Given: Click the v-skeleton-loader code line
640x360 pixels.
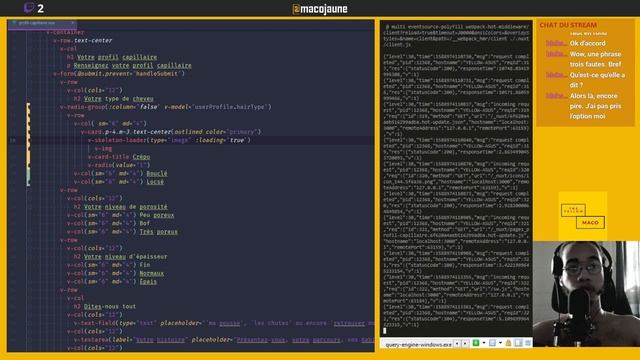Looking at the screenshot, I should (169, 140).
